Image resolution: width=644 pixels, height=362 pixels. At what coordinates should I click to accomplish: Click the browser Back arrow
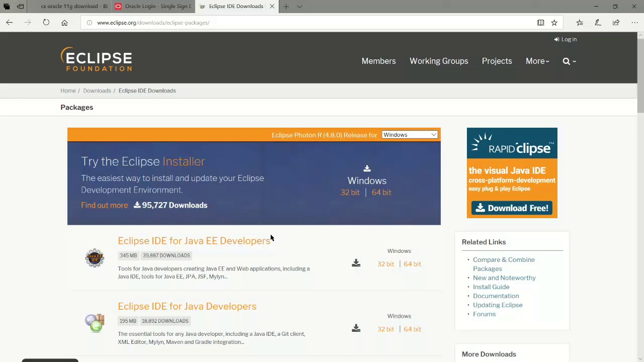9,23
